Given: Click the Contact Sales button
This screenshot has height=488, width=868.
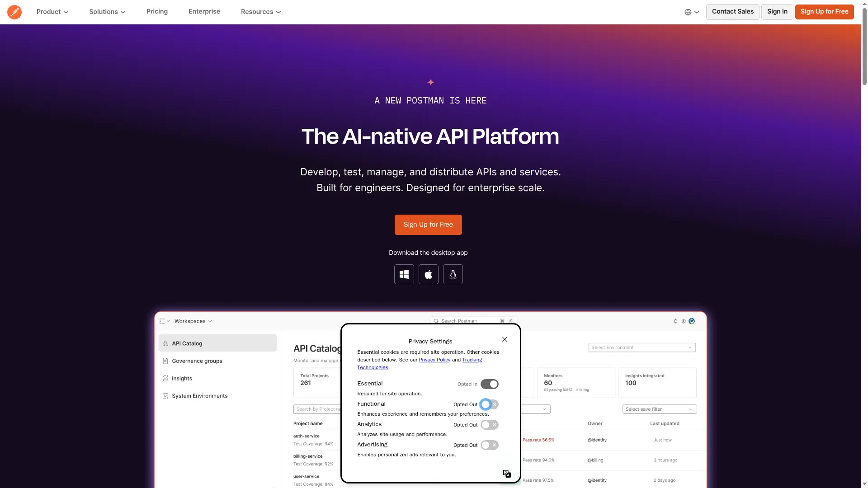Looking at the screenshot, I should (732, 12).
